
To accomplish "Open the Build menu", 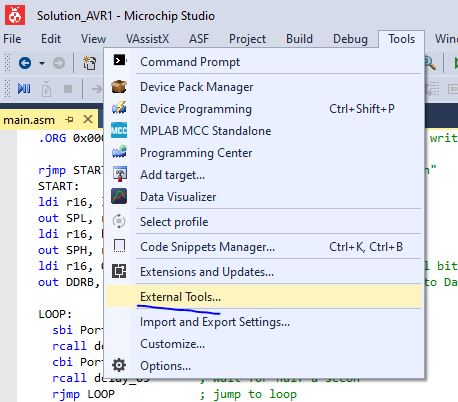I will point(299,39).
